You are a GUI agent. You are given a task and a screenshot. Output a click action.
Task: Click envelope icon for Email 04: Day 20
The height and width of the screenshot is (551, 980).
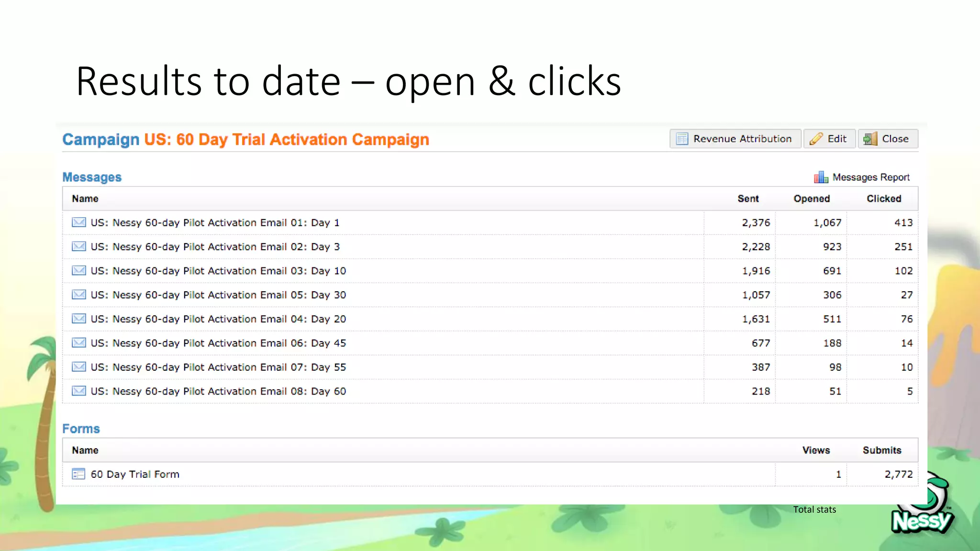[79, 319]
